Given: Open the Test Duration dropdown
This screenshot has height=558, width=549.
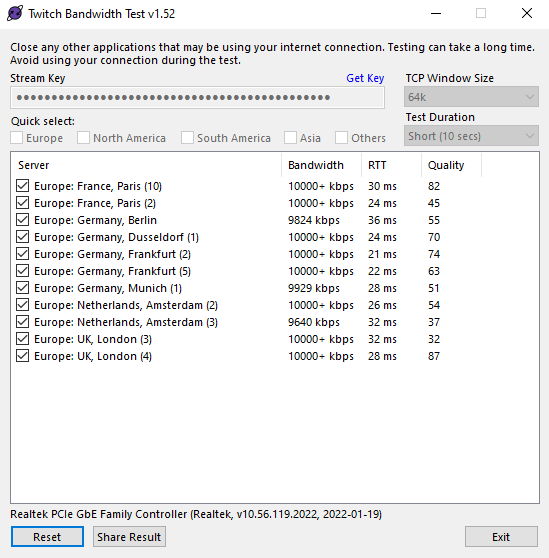Looking at the screenshot, I should [x=471, y=136].
